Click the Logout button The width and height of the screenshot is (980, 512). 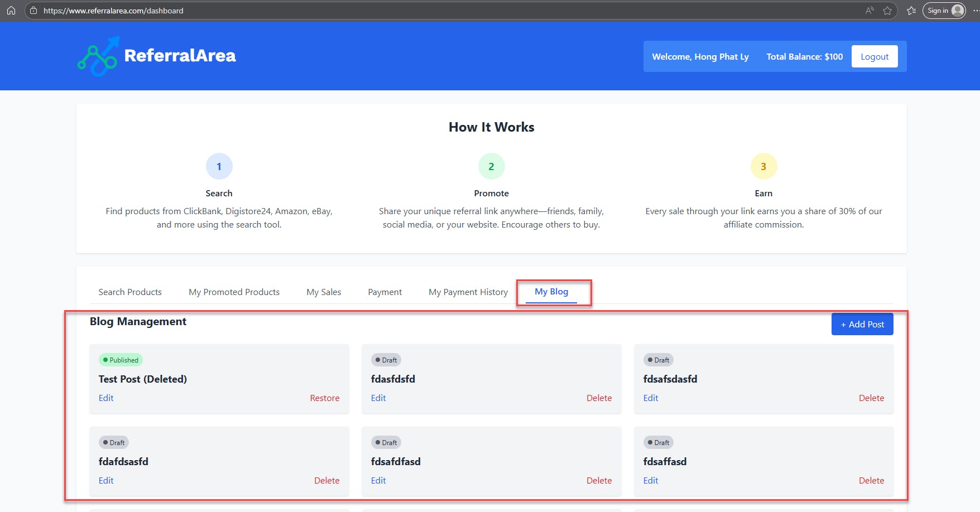(875, 56)
